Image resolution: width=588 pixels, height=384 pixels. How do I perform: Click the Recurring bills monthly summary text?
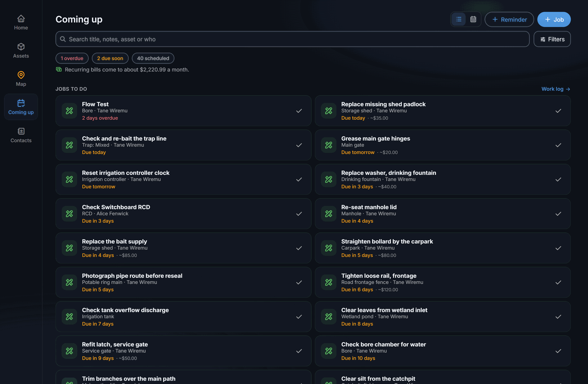click(127, 70)
